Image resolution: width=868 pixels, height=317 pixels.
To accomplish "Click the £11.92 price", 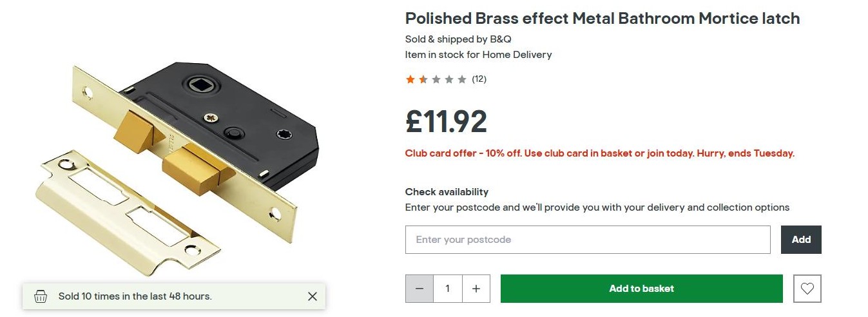I will (x=446, y=121).
